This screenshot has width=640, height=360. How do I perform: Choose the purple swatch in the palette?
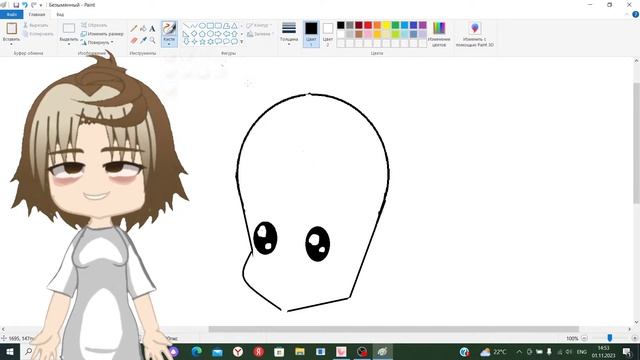[x=422, y=25]
